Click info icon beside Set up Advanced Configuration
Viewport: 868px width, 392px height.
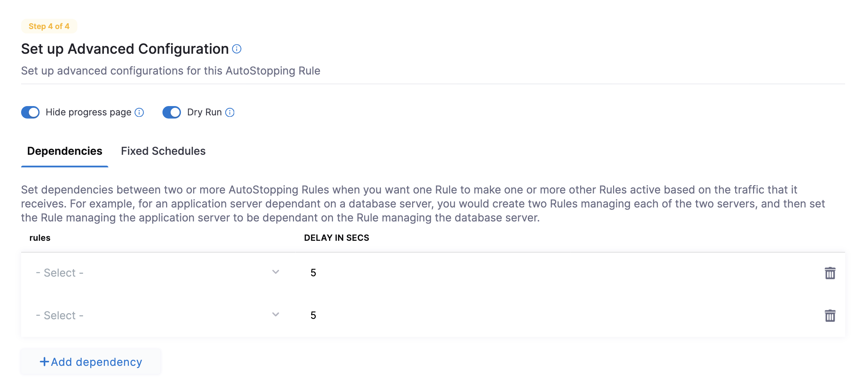pyautogui.click(x=237, y=49)
